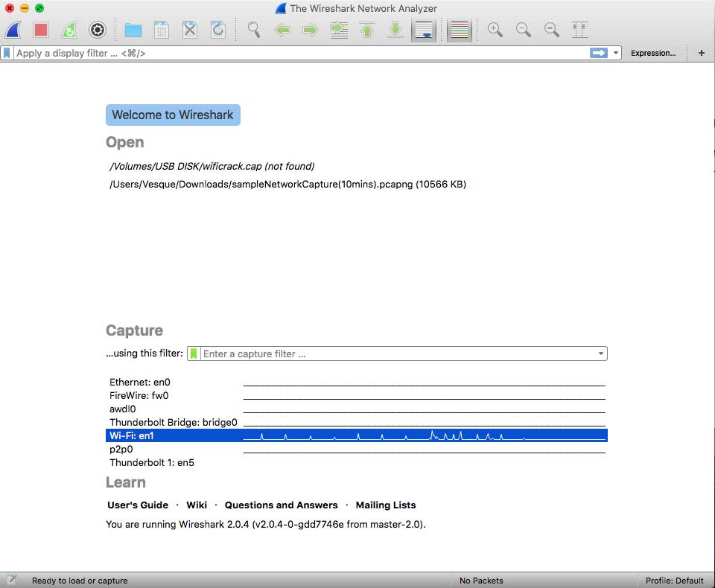Click the capture filter input field
This screenshot has height=588, width=715.
(399, 354)
